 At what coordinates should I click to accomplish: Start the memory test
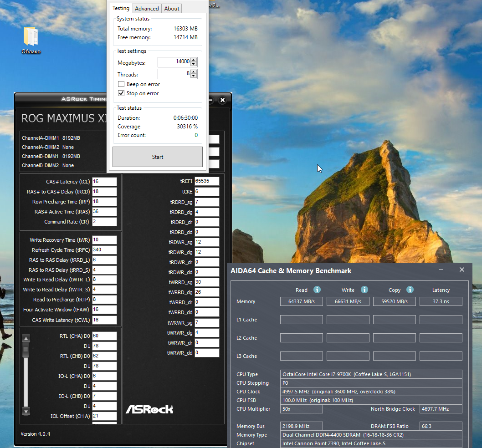pyautogui.click(x=157, y=157)
